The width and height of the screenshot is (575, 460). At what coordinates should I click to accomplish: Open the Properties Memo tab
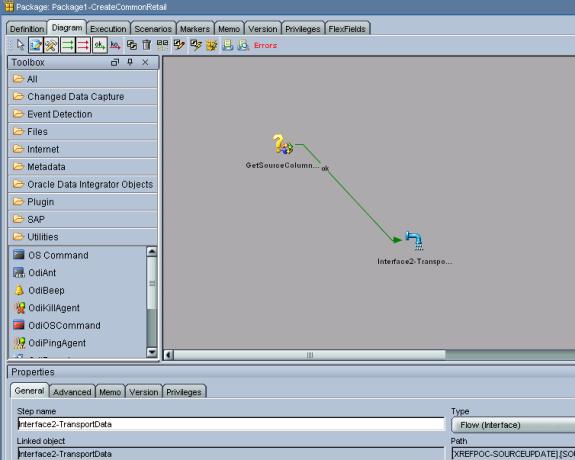coord(110,392)
